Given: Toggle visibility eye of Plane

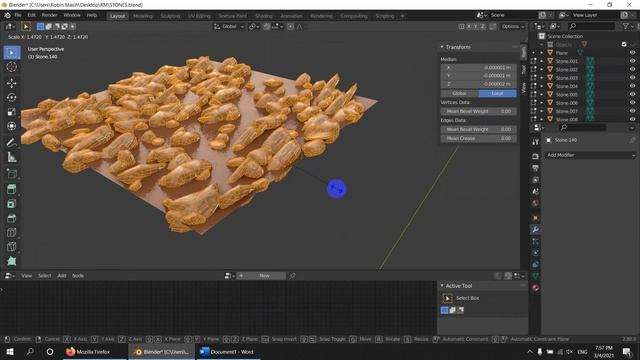Looking at the screenshot, I should click(x=632, y=53).
